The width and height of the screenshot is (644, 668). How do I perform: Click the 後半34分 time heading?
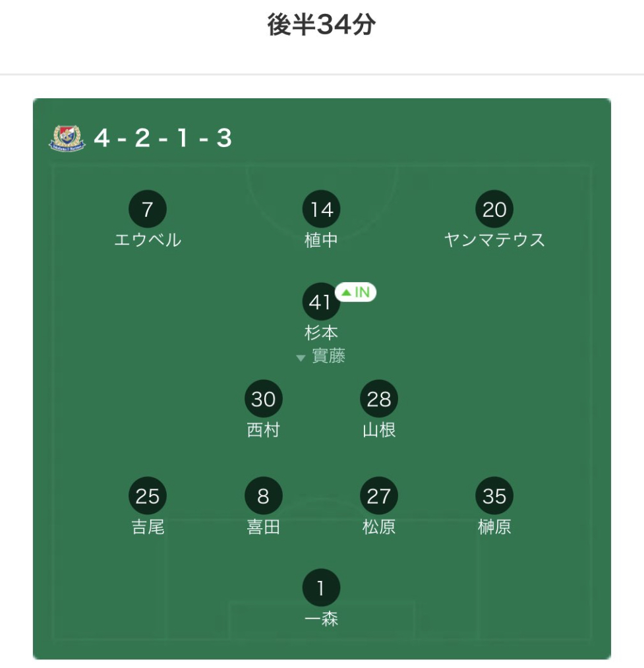[322, 24]
